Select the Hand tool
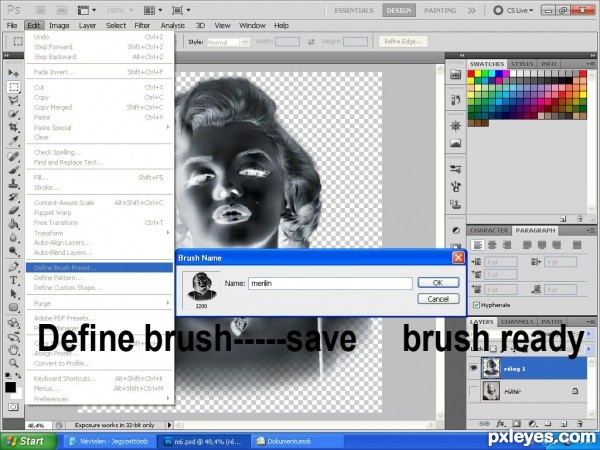600x450 pixels. [13, 349]
